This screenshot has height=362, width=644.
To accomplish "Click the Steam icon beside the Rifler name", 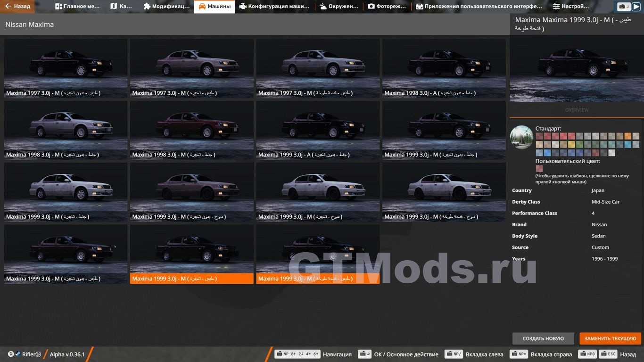I will [x=17, y=354].
